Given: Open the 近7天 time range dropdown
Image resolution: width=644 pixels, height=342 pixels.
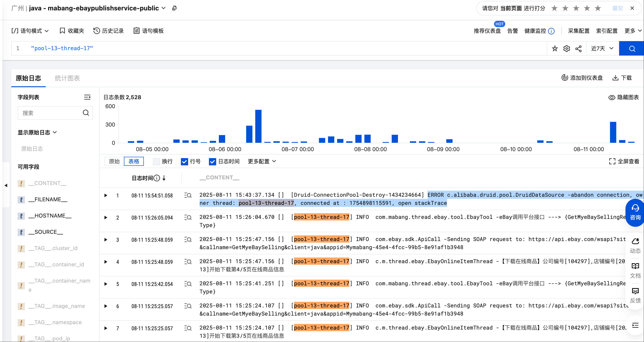Looking at the screenshot, I should [x=602, y=49].
